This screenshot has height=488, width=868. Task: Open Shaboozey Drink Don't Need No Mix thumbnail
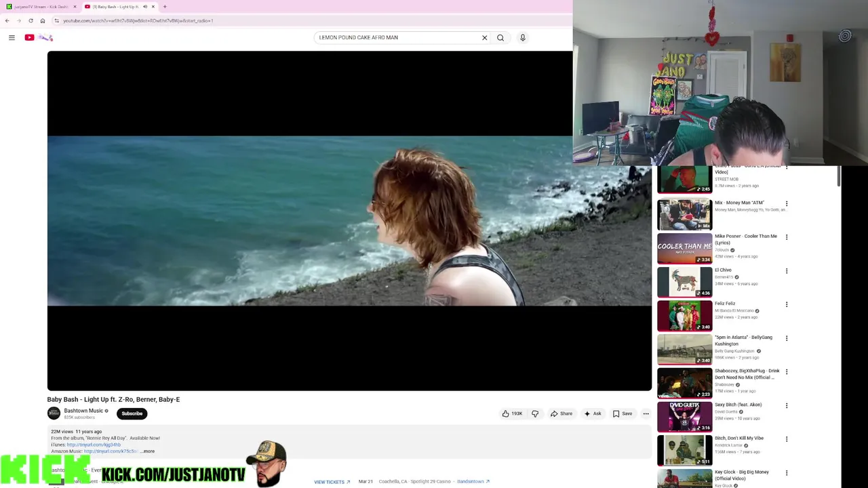684,384
